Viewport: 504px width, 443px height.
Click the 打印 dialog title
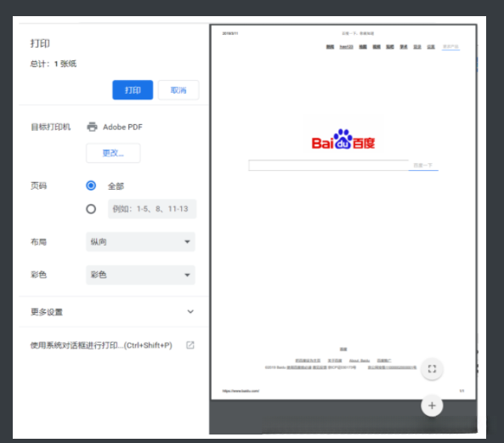[x=40, y=43]
